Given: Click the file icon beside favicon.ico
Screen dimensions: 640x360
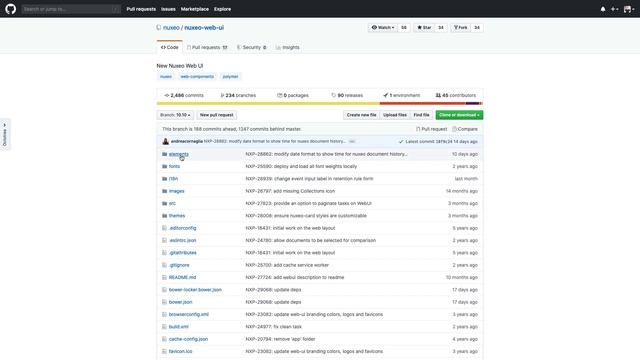Looking at the screenshot, I should click(164, 351).
